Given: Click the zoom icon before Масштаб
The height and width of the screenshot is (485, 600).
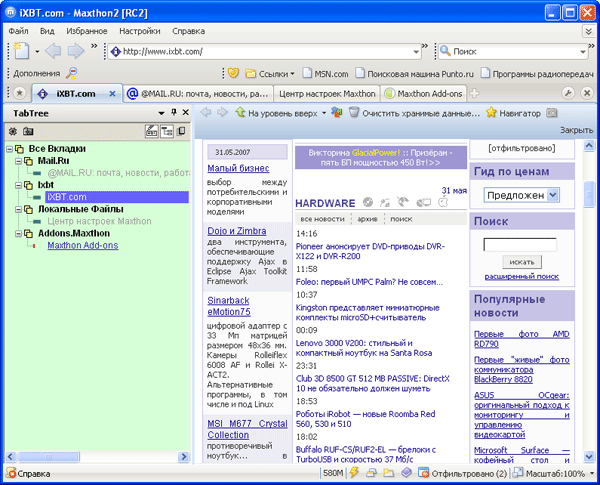Looking at the screenshot, I should click(518, 473).
